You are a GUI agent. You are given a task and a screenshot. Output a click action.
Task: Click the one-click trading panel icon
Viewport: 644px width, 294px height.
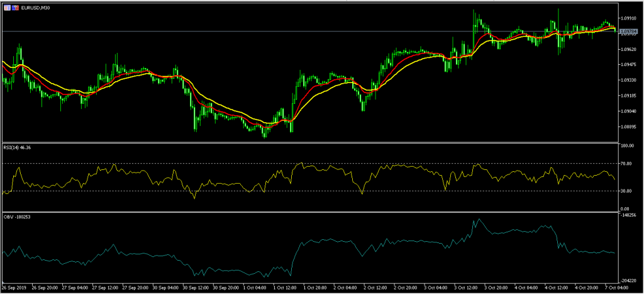(7, 8)
